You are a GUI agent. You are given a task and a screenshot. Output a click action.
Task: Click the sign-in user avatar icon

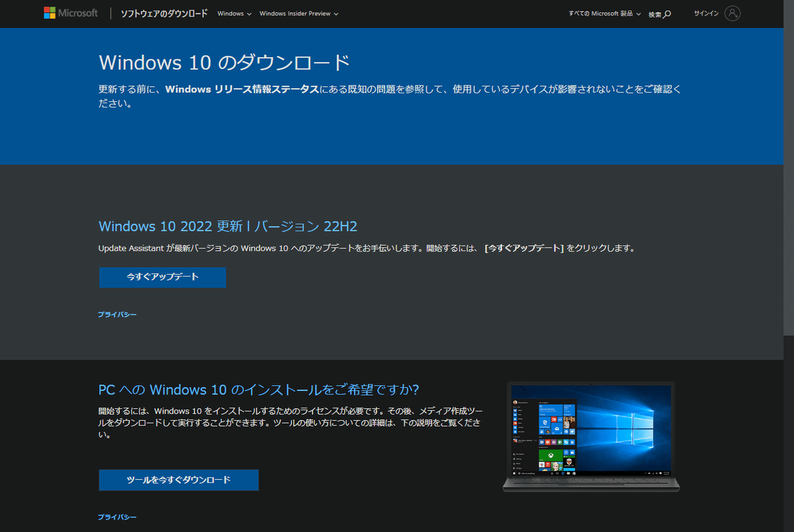(732, 13)
